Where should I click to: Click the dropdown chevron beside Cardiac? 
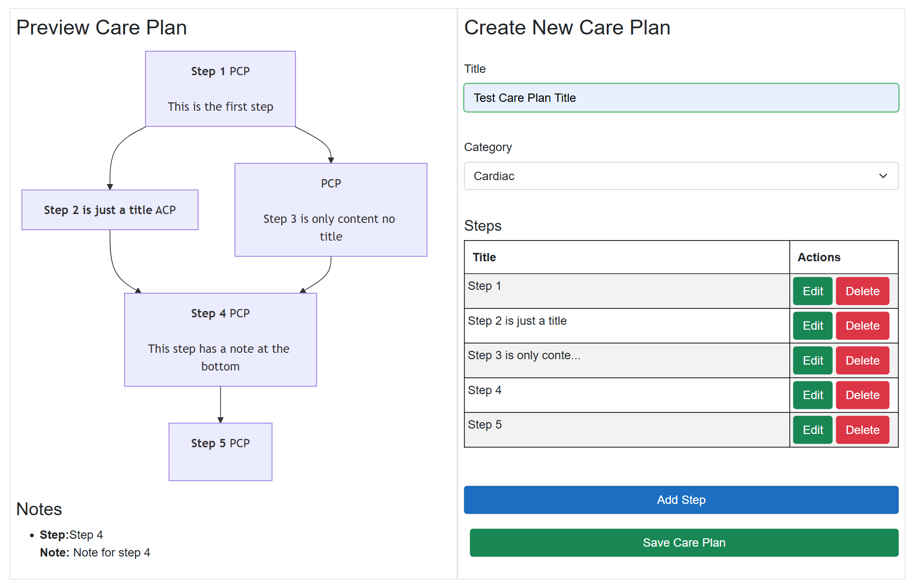pos(883,176)
